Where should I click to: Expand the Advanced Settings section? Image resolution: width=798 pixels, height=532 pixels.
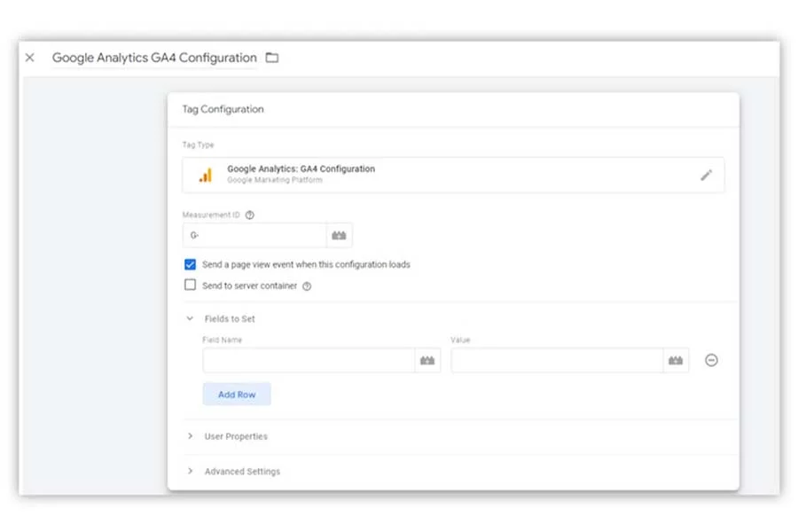pyautogui.click(x=190, y=471)
